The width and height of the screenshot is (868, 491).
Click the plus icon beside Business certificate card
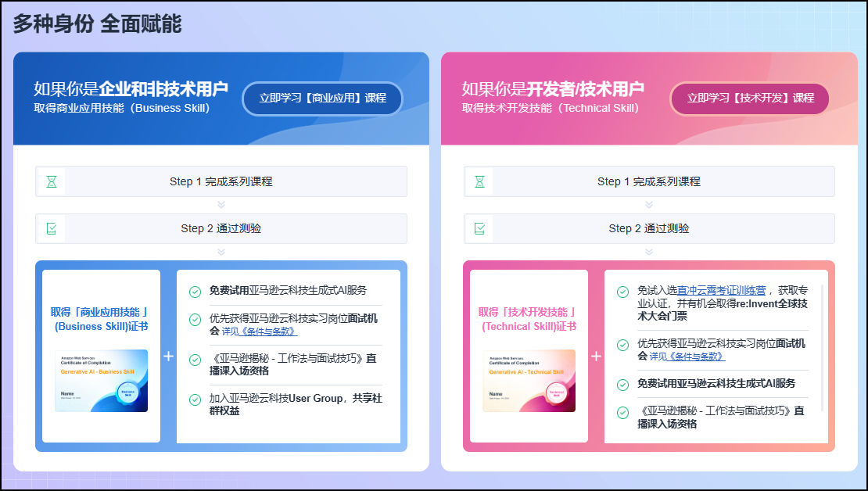pos(168,356)
